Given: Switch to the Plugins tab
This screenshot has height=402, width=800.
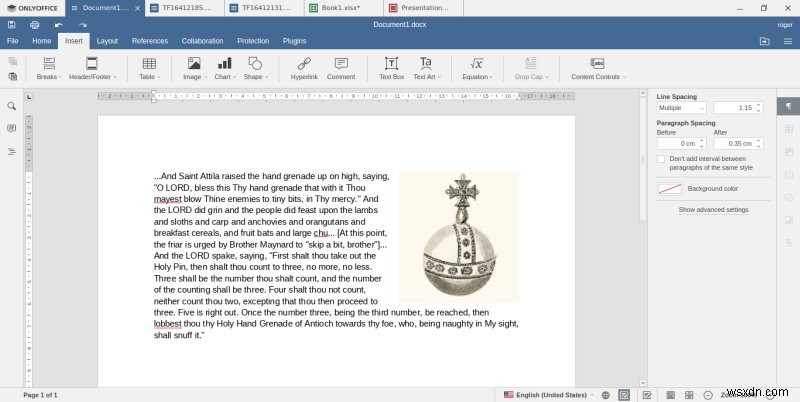Looking at the screenshot, I should click(294, 41).
